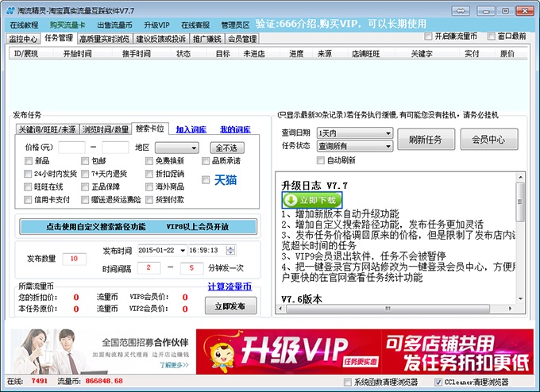Tick the 品质承诺 checkbox
The image size is (540, 392).
click(206, 161)
